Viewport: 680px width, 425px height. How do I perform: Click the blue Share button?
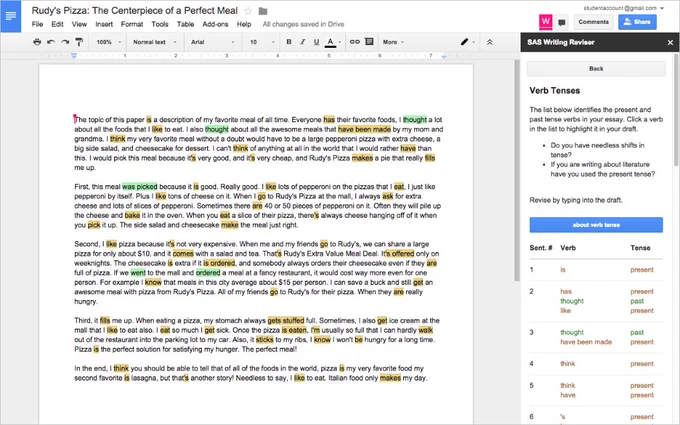(637, 22)
